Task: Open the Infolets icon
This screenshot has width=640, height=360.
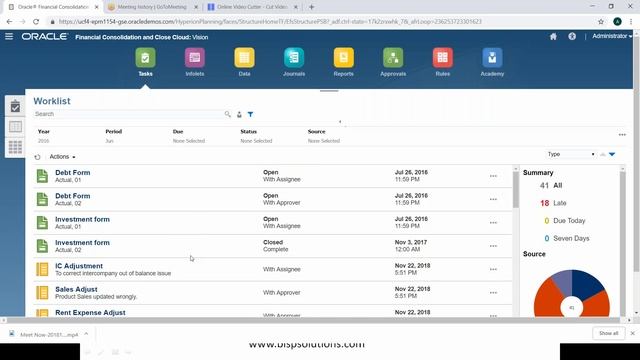Action: [x=195, y=58]
